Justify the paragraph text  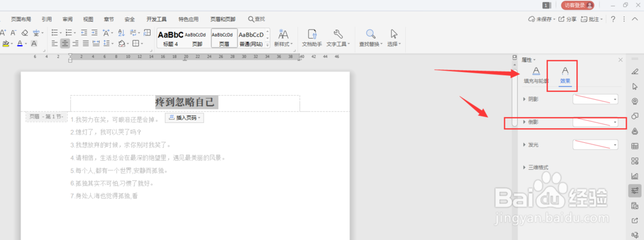pyautogui.click(x=86, y=43)
